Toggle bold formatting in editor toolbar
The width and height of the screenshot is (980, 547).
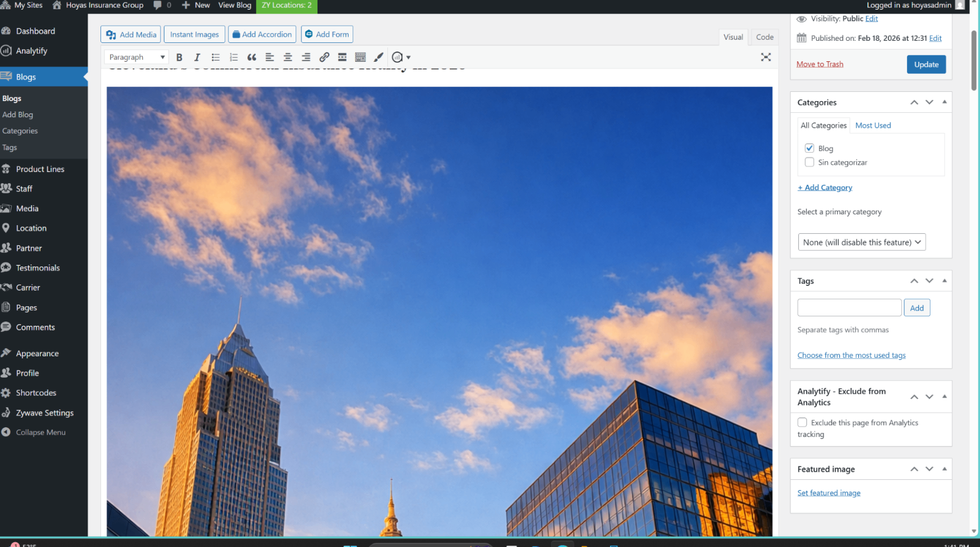(179, 57)
